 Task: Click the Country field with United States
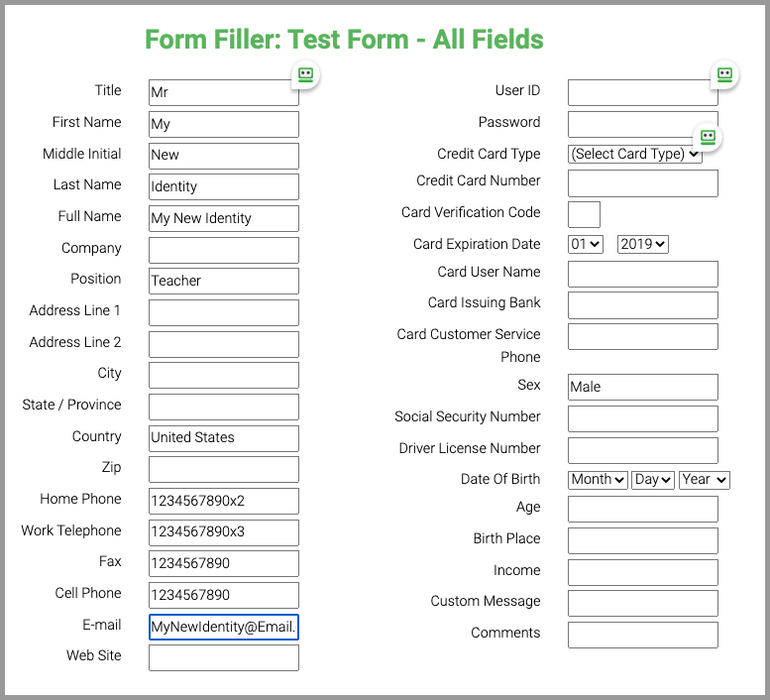tap(223, 438)
